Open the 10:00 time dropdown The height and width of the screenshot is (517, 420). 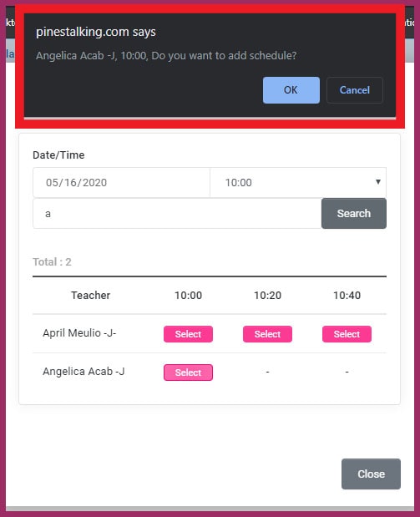point(298,182)
